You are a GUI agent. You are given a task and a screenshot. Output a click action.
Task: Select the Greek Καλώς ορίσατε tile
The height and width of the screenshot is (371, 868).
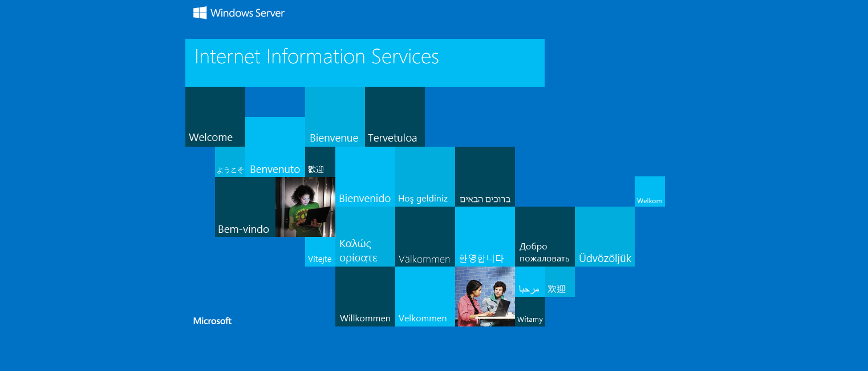tap(365, 237)
